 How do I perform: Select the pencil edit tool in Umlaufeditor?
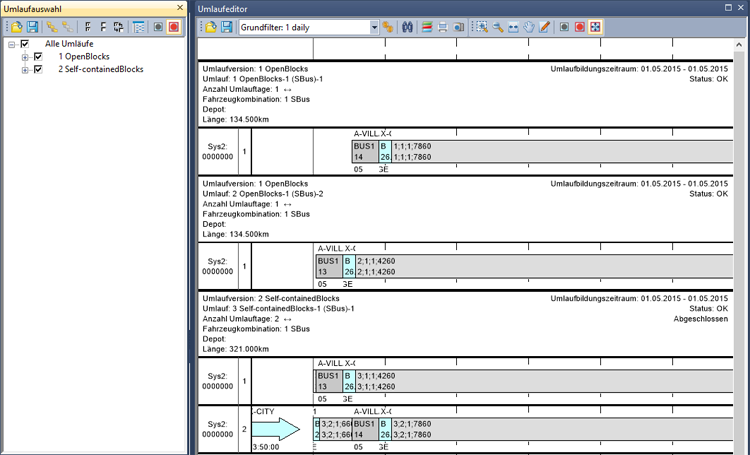tap(545, 28)
